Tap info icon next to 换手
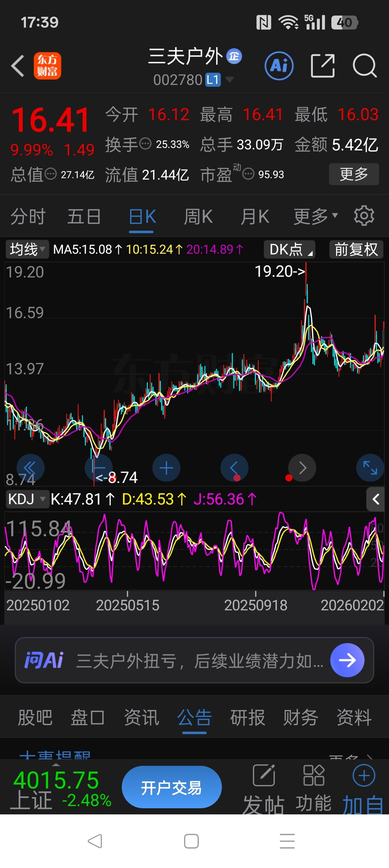Image resolution: width=389 pixels, height=868 pixels. pyautogui.click(x=145, y=144)
